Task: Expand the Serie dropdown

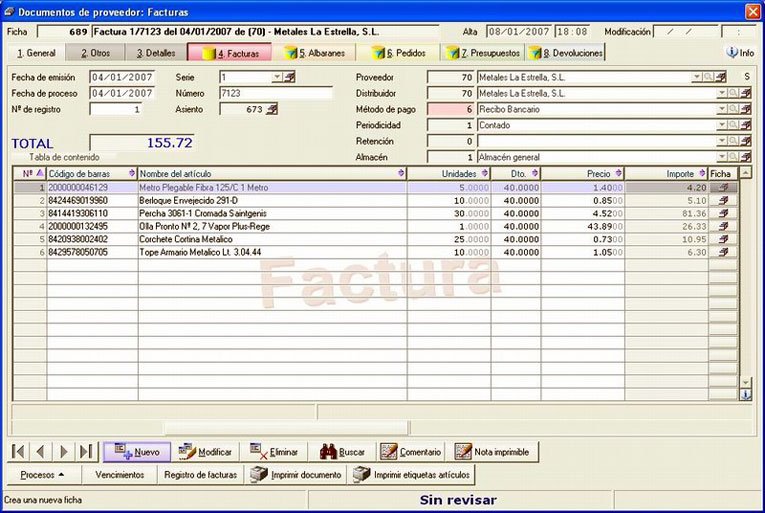Action: [x=277, y=77]
